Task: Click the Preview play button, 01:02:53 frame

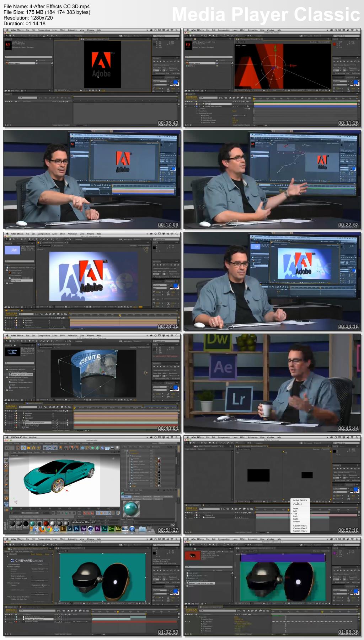Action: (x=161, y=570)
